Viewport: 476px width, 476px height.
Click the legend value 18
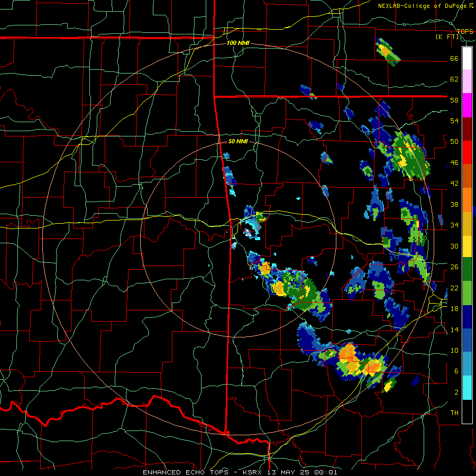(x=454, y=309)
